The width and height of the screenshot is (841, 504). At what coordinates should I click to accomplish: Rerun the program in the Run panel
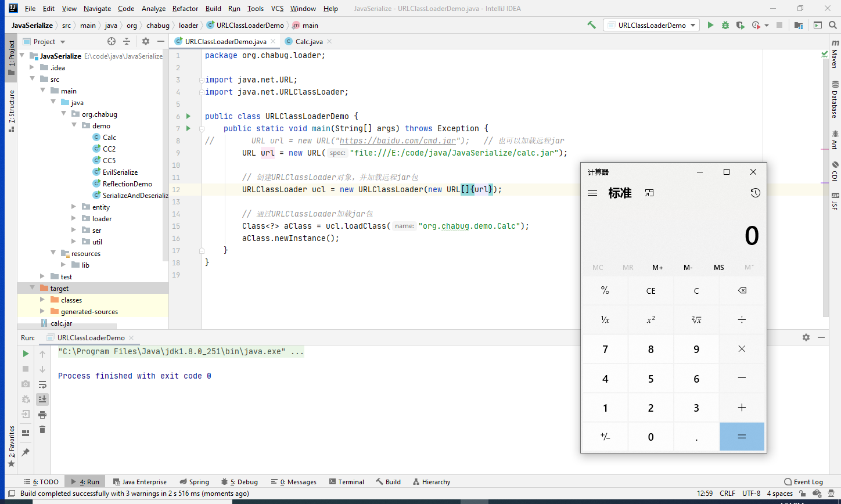26,354
